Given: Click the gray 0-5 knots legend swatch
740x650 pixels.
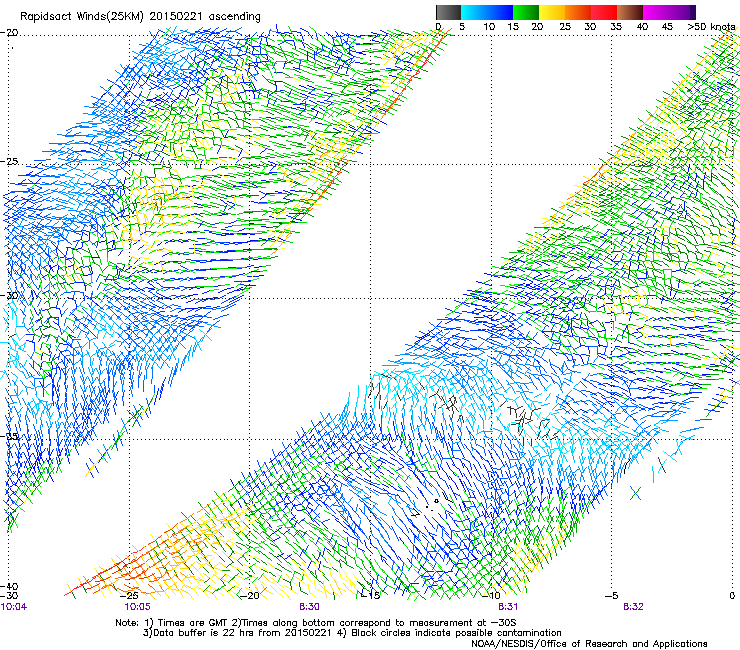Looking at the screenshot, I should 448,12.
